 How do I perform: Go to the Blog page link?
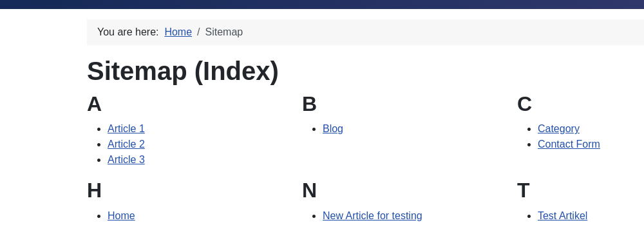(x=333, y=129)
